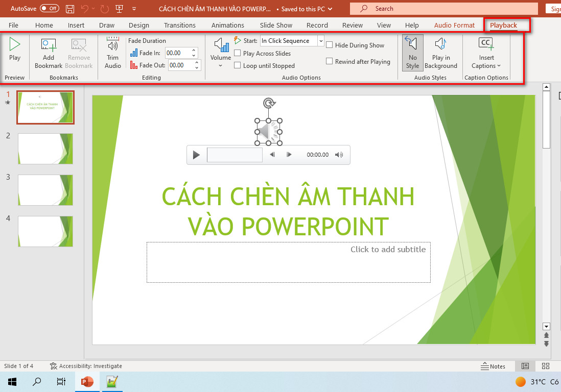Image resolution: width=561 pixels, height=392 pixels.
Task: Enable Rewind after Playing
Action: 329,61
